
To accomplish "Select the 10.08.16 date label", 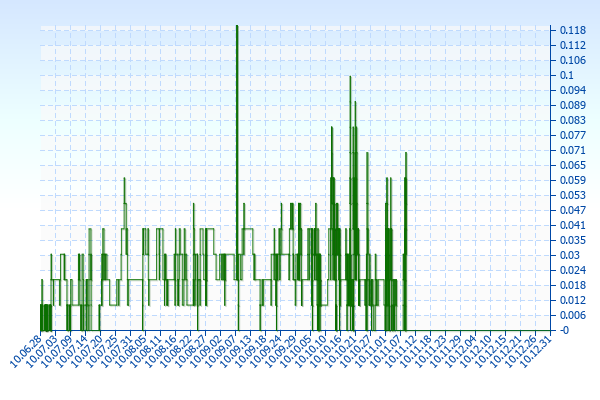I will click(x=161, y=351).
